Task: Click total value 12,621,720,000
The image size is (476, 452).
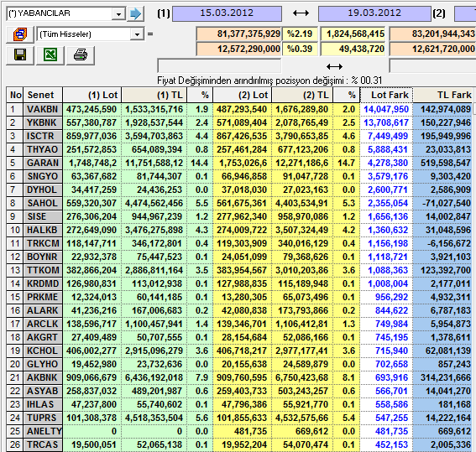Action: (432, 49)
